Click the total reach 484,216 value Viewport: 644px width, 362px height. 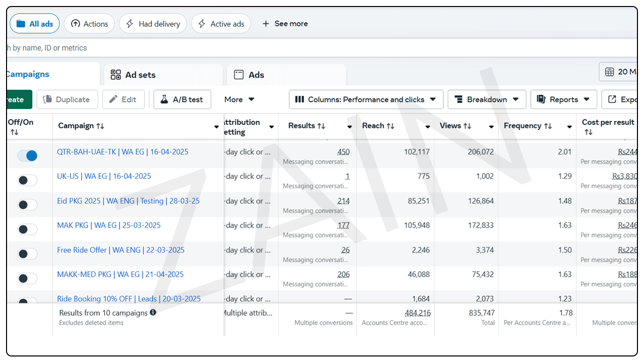pos(418,313)
